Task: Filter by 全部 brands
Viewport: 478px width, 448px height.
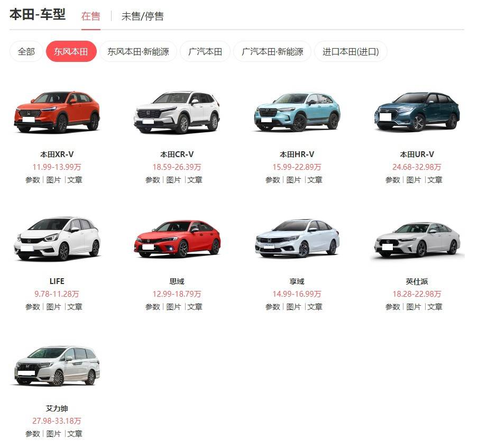Action: [26, 51]
